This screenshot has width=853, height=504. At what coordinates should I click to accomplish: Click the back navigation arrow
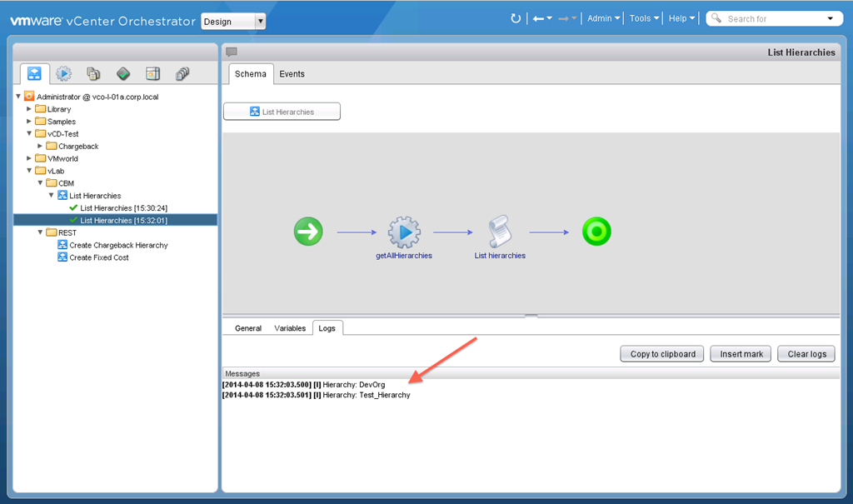539,18
